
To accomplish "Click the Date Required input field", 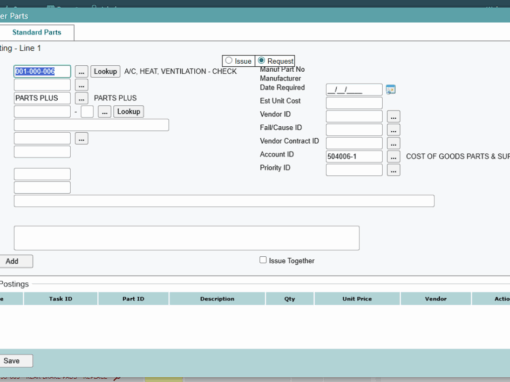I will pyautogui.click(x=354, y=90).
